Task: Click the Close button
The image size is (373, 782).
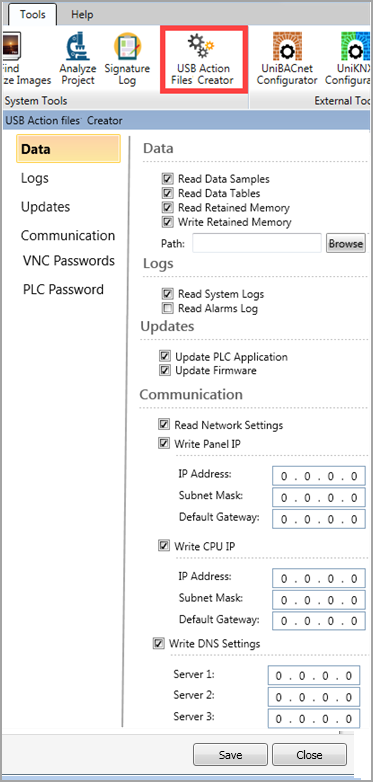Action: [x=309, y=755]
